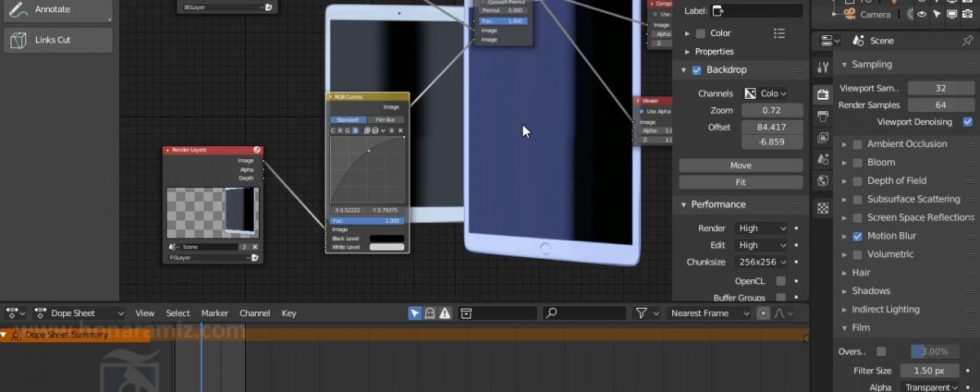The height and width of the screenshot is (392, 980).
Task: Open the Output properties tab icon
Action: click(823, 117)
